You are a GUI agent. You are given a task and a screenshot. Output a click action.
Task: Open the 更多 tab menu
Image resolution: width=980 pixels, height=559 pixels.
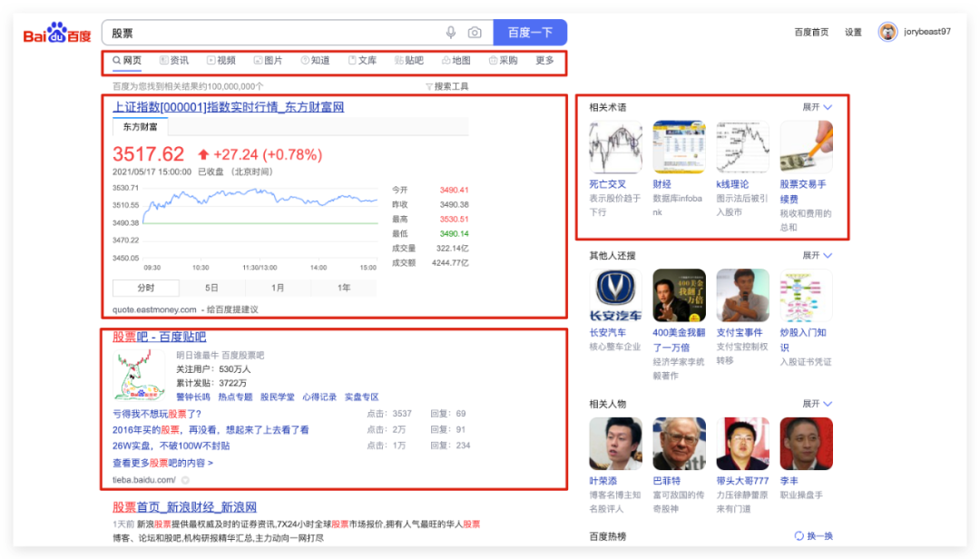[x=544, y=61]
